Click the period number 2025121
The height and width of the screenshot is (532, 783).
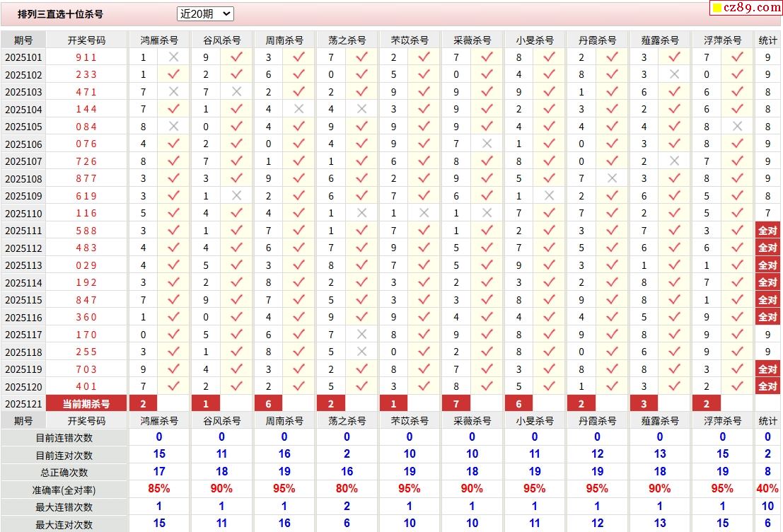click(x=23, y=404)
